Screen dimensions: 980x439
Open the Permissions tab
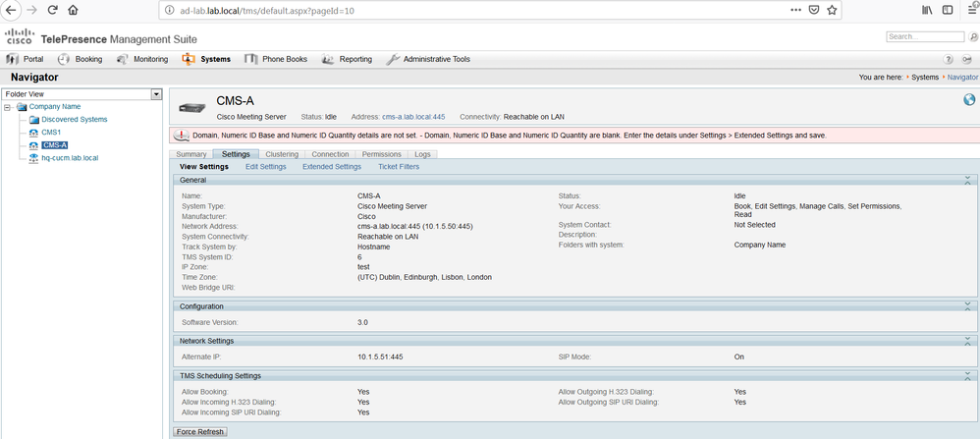point(381,154)
